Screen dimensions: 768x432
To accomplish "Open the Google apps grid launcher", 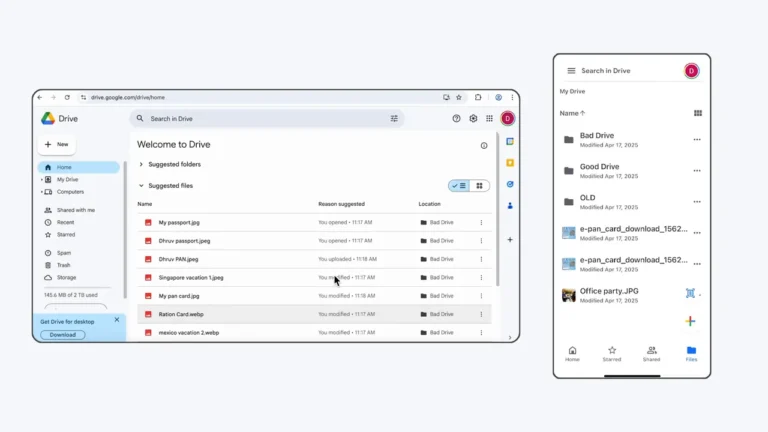I will 489,118.
